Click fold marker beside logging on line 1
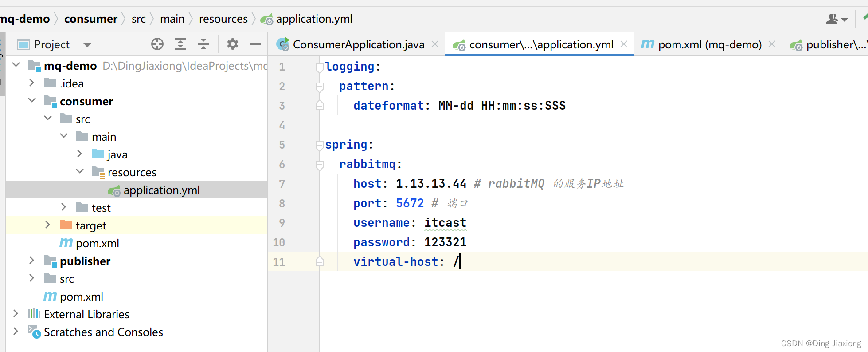 319,67
